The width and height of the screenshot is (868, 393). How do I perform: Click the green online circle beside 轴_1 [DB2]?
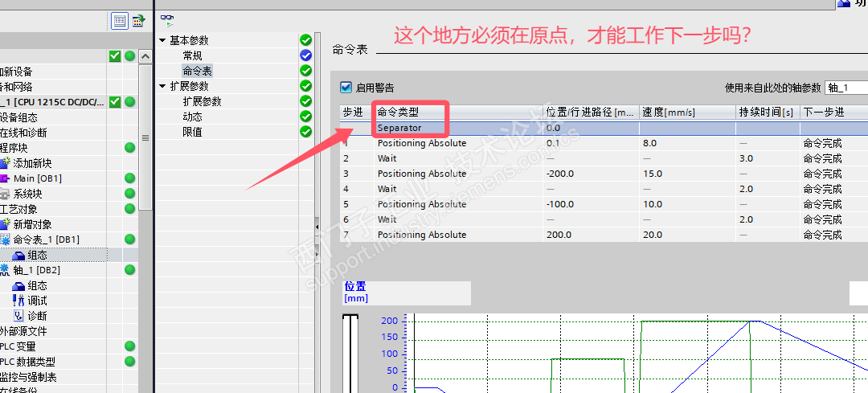click(x=129, y=269)
